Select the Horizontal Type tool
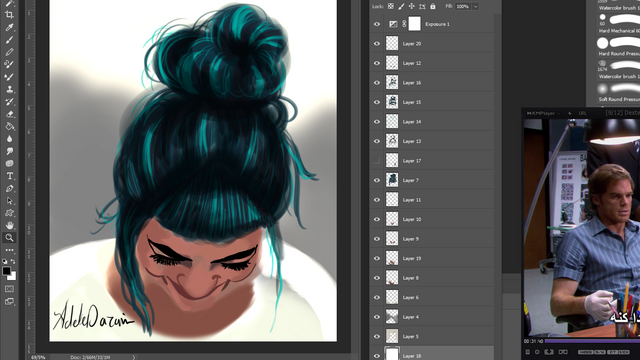 [x=9, y=176]
